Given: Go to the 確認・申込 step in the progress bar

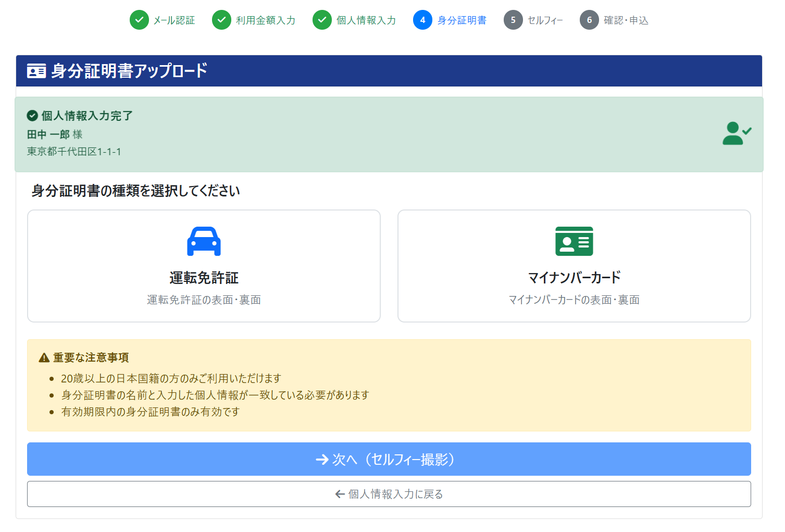Looking at the screenshot, I should click(x=589, y=20).
